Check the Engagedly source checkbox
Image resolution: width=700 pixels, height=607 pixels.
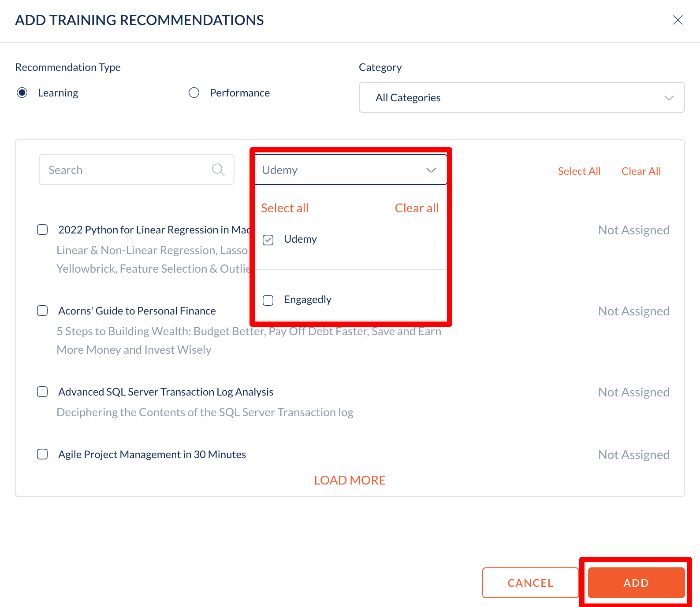click(268, 300)
